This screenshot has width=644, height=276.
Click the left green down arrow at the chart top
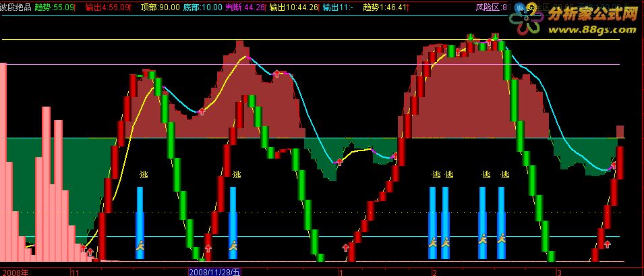coord(470,37)
